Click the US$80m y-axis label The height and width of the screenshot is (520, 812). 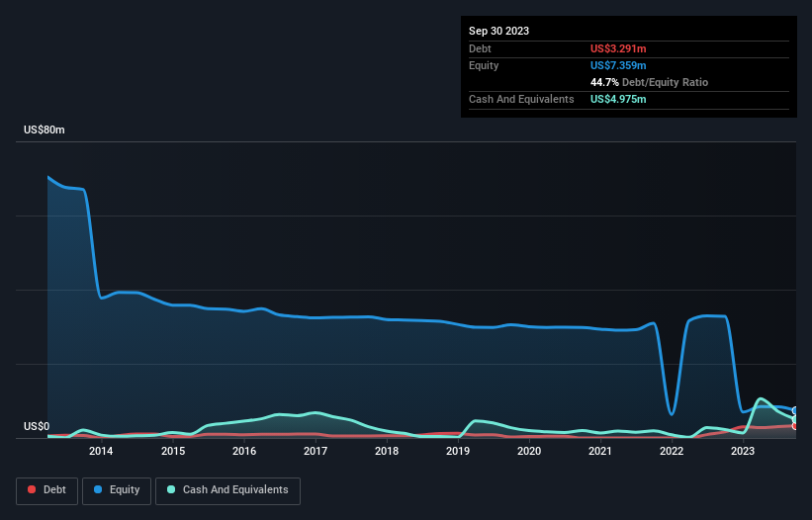coord(45,130)
